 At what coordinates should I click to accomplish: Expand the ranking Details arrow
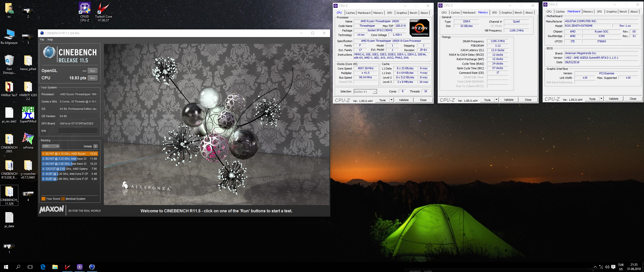pos(96,146)
